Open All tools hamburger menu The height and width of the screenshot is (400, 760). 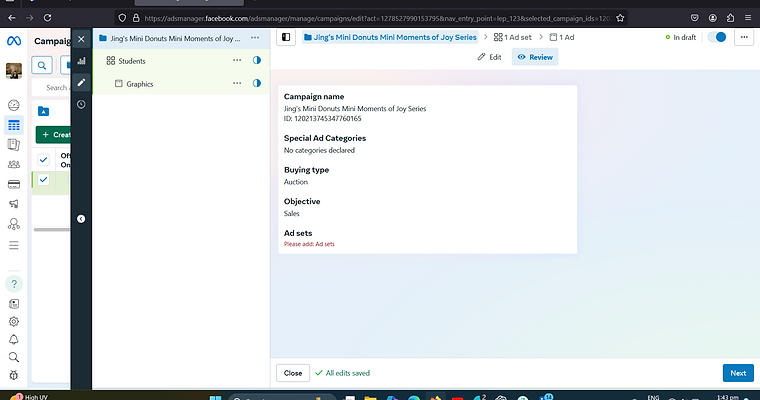tap(14, 245)
